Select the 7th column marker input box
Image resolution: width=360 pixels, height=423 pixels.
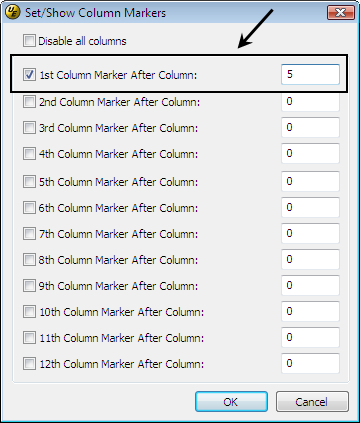(x=310, y=233)
